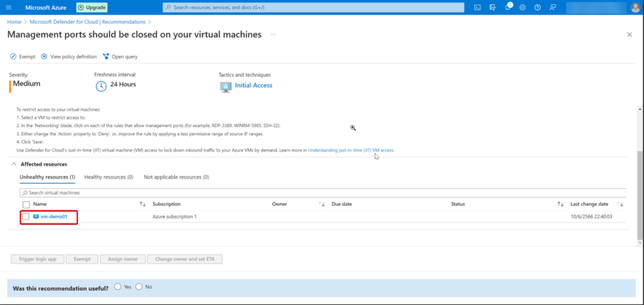Click the Microsoft Azure logo text
The height and width of the screenshot is (305, 644).
pos(47,8)
